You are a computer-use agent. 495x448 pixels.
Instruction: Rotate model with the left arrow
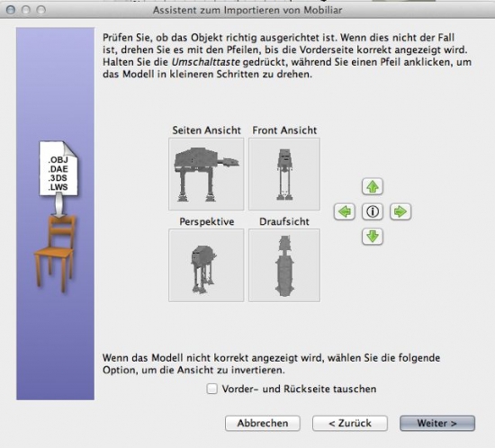point(345,211)
